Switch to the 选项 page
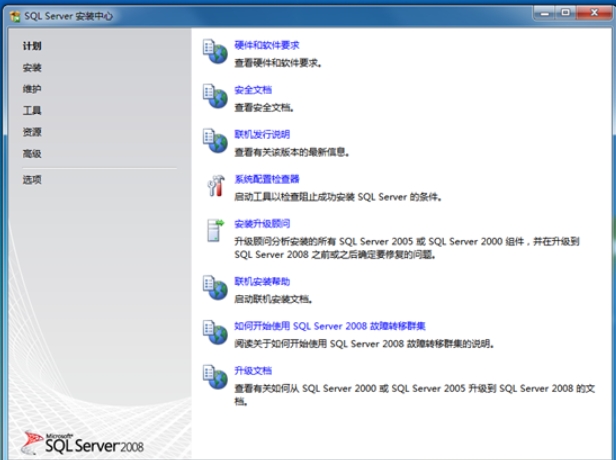Screen dimensions: 616x460 [x=32, y=180]
